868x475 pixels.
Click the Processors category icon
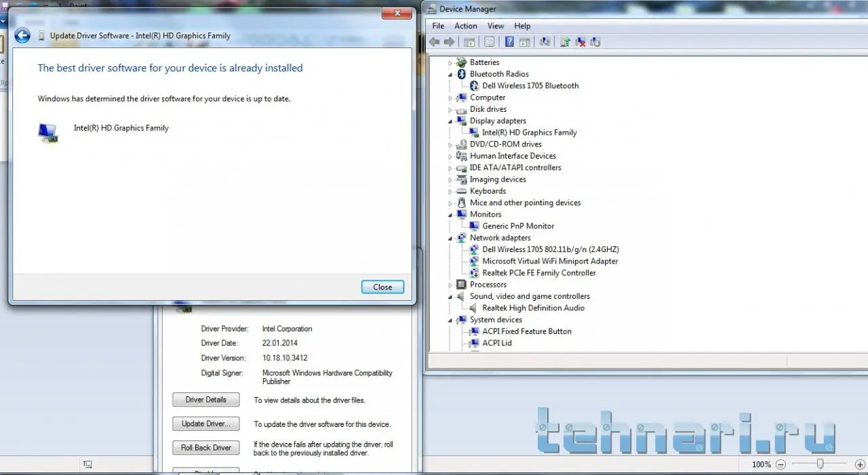462,285
